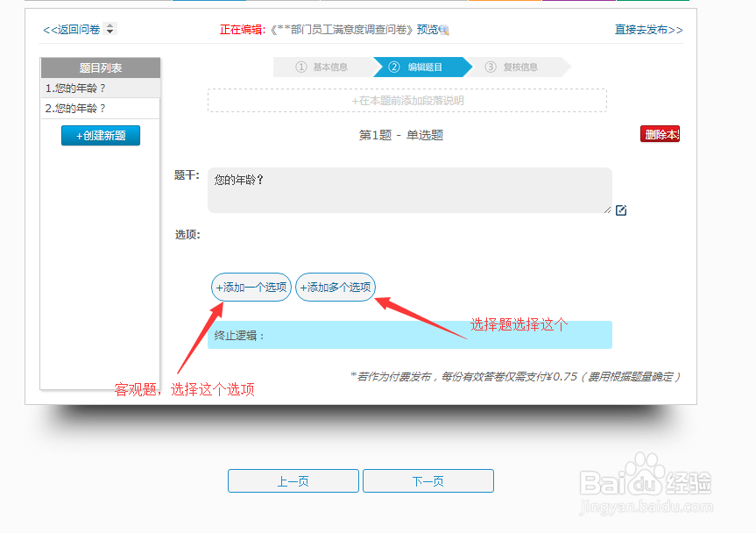The image size is (756, 533).
Task: Open the rich-text editor icon beside the stem box
Action: [x=621, y=210]
